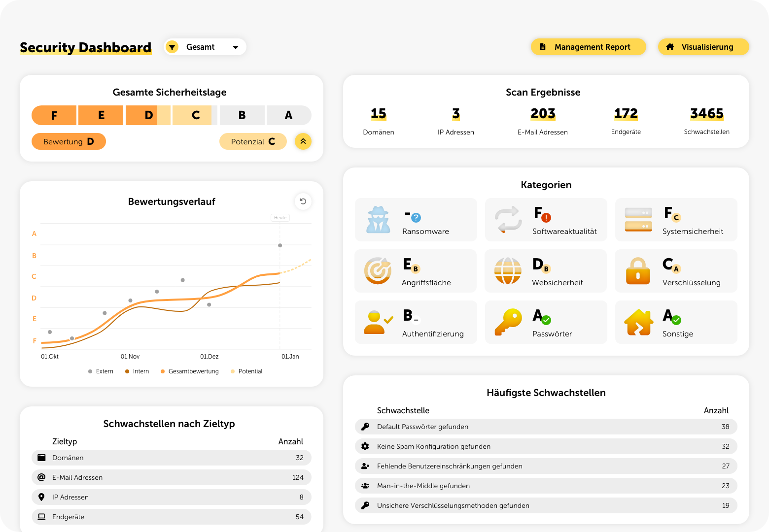Toggle the Gesamtbewertung legend series
769x532 pixels.
point(189,371)
